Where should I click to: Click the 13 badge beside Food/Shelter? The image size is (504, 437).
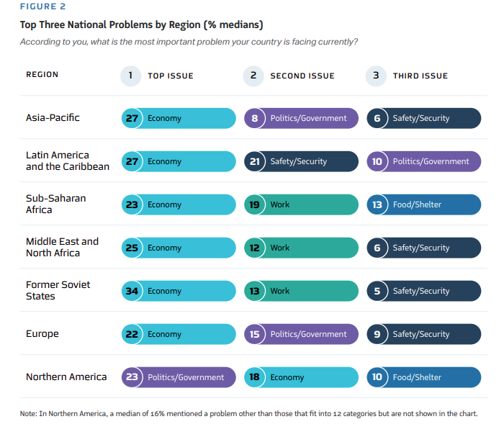377,204
